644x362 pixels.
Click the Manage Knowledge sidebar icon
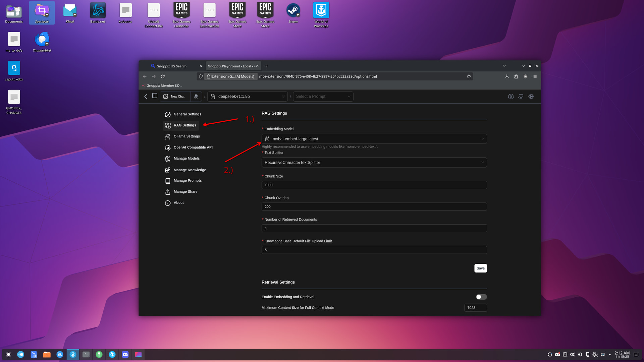tap(168, 170)
